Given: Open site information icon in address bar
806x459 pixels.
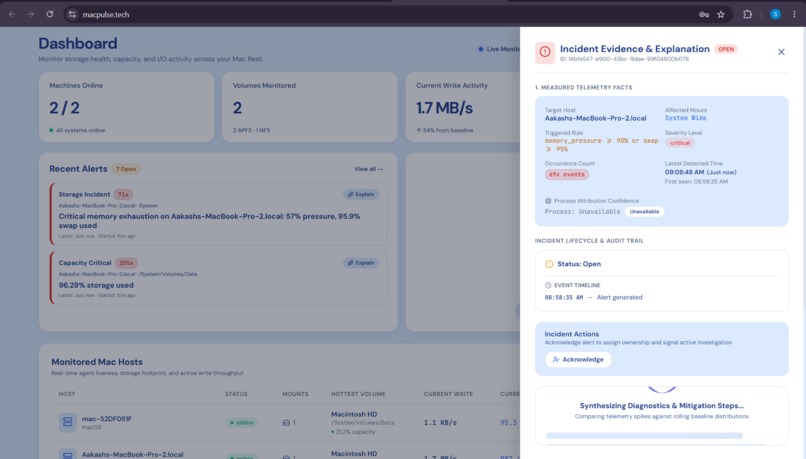Looking at the screenshot, I should coord(72,14).
